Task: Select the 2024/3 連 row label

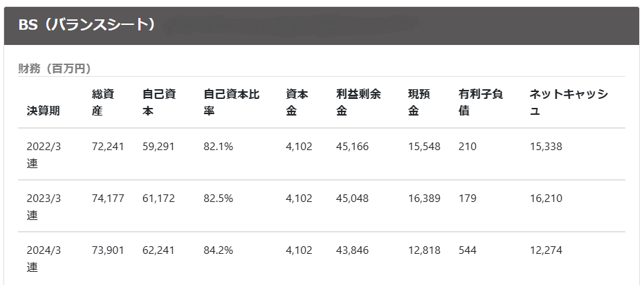Action: pos(44,259)
